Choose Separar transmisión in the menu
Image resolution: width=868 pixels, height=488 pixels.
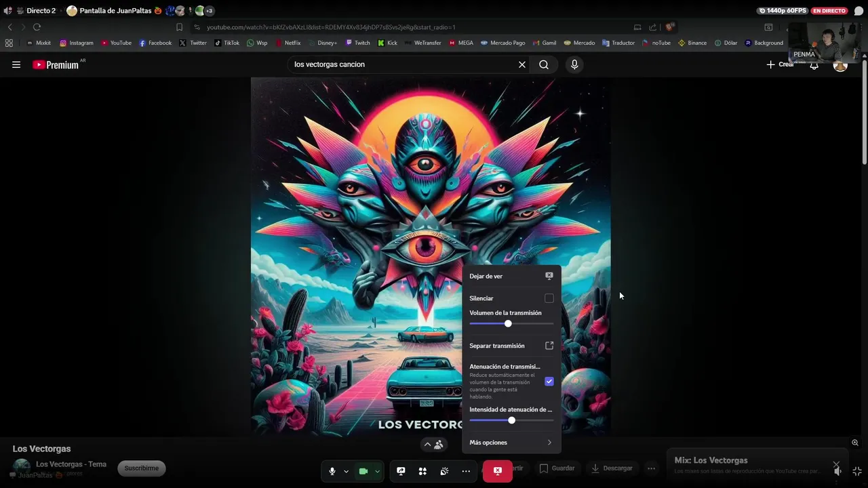(x=511, y=346)
